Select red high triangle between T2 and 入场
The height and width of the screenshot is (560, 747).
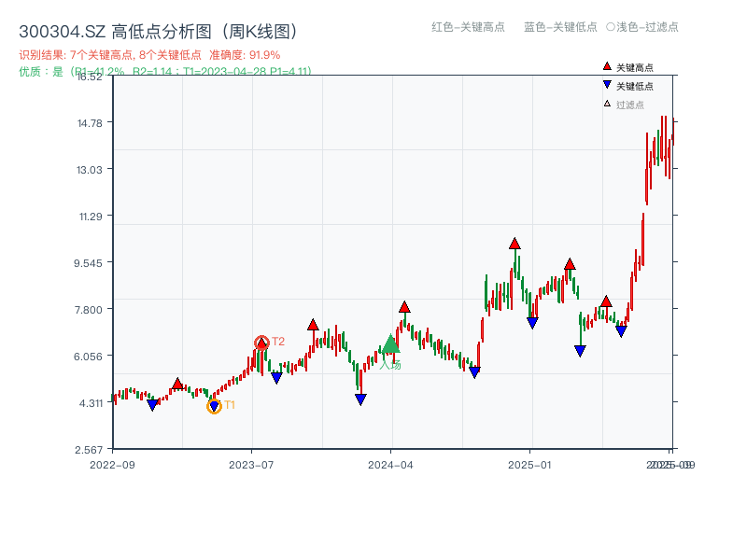click(x=313, y=325)
